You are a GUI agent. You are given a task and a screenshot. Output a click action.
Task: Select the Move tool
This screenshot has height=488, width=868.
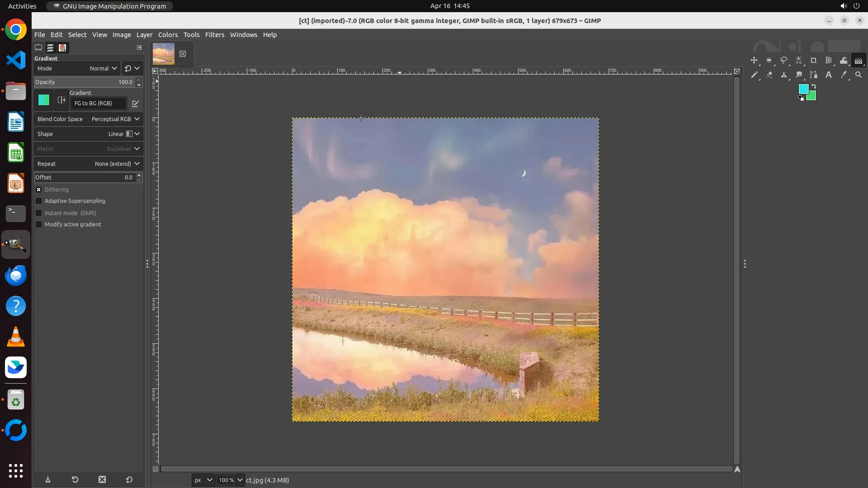click(754, 61)
